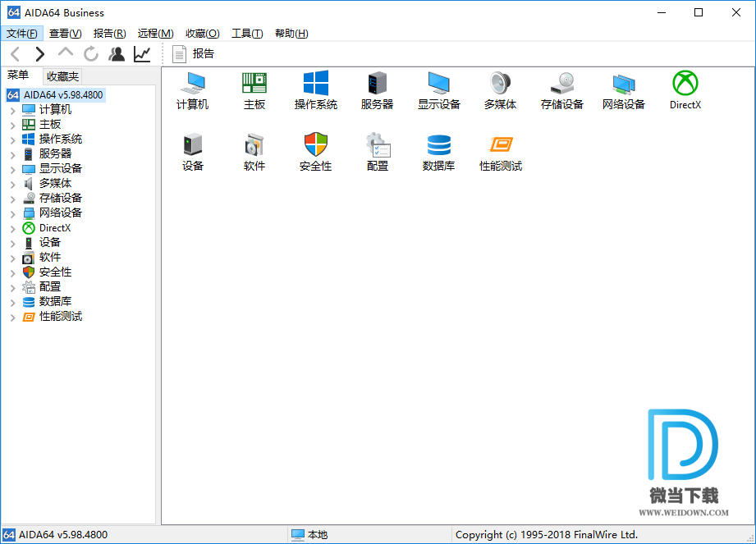Expand the 配置 tree node
Screen dimensions: 756x544
point(13,288)
